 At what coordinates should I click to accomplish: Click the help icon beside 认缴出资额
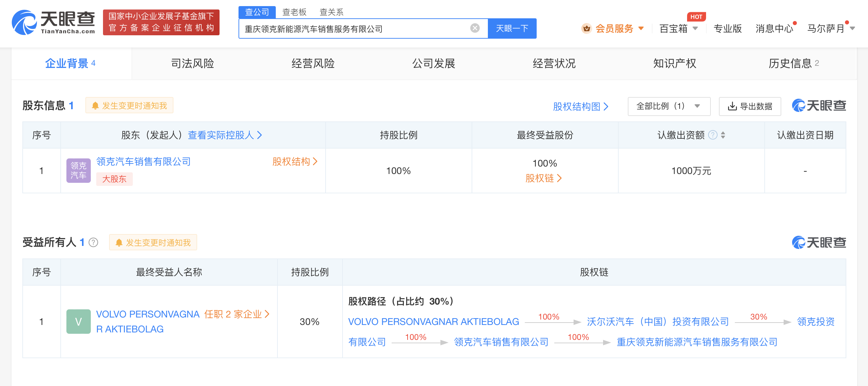[x=713, y=135]
